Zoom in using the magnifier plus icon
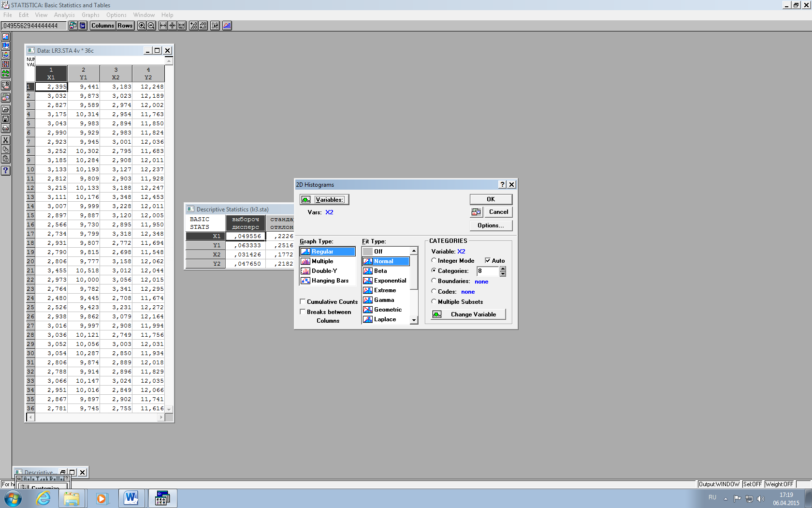Screen dimensions: 812x508 coord(142,26)
